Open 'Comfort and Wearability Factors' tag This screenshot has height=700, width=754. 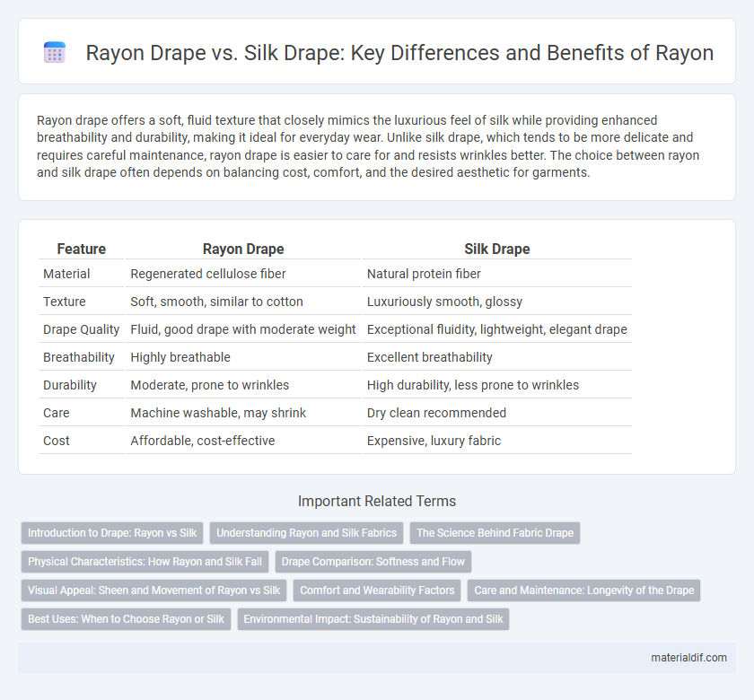click(x=377, y=591)
